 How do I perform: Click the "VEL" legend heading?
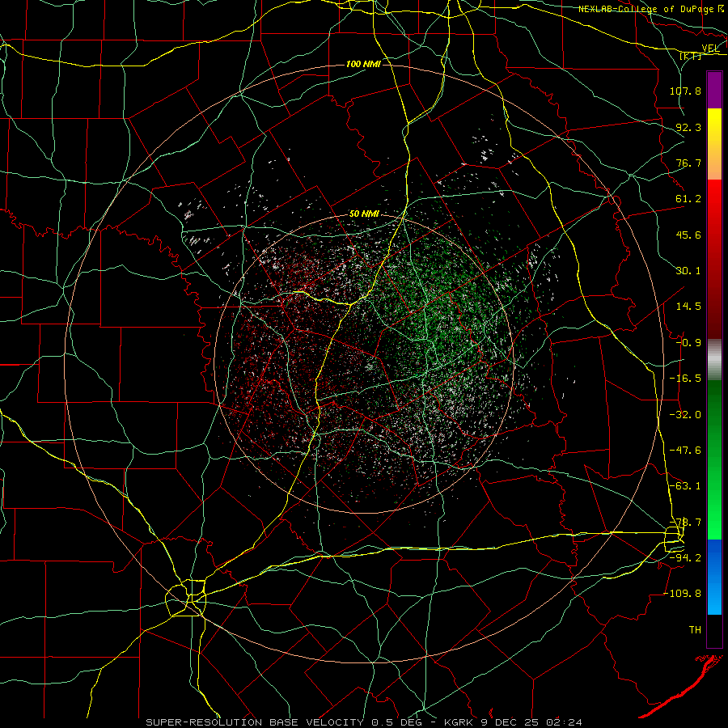(x=711, y=49)
